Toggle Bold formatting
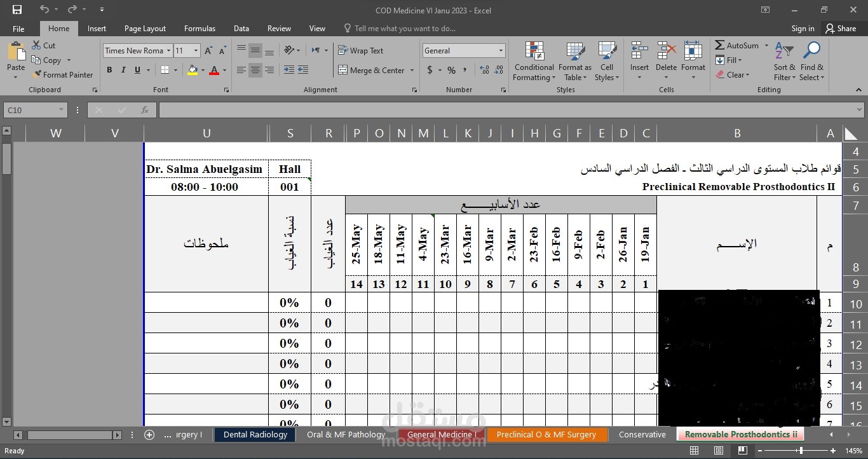 [x=109, y=70]
